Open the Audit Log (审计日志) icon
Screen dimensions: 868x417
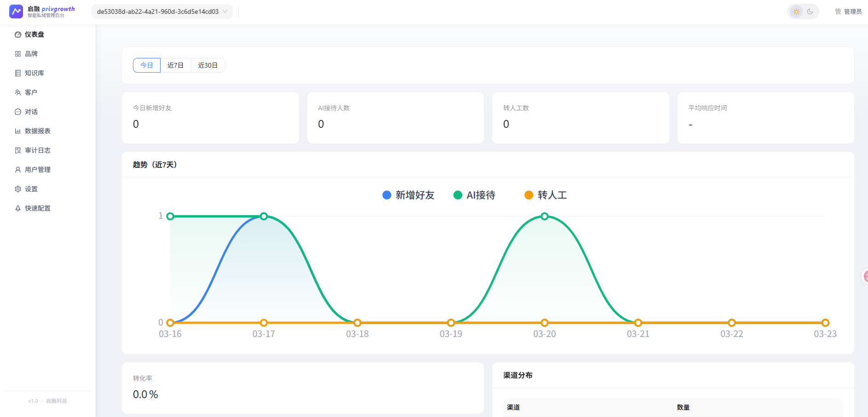pos(18,150)
